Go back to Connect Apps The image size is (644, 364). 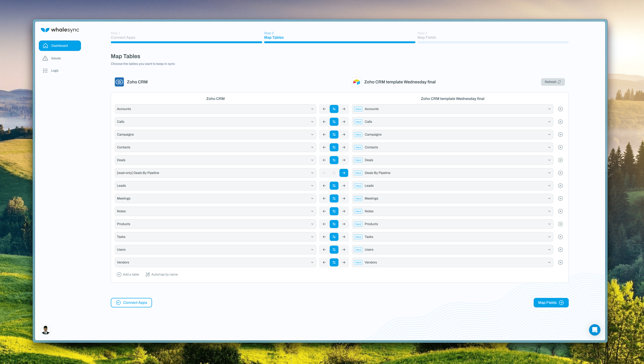131,303
